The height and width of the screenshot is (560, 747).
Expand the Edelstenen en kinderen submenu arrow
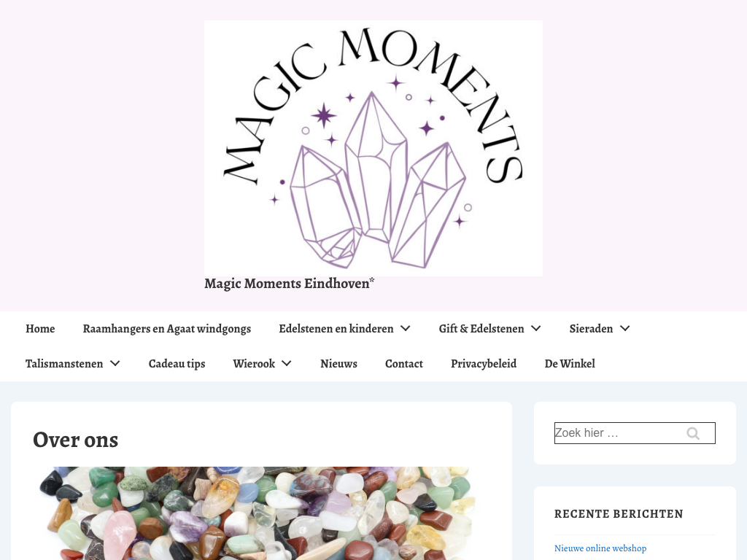pos(406,329)
